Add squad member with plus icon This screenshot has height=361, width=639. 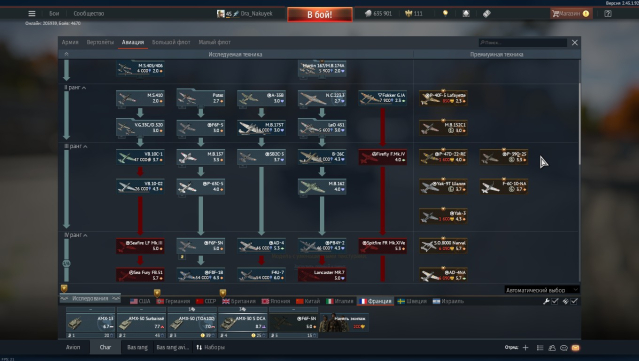pos(525,348)
